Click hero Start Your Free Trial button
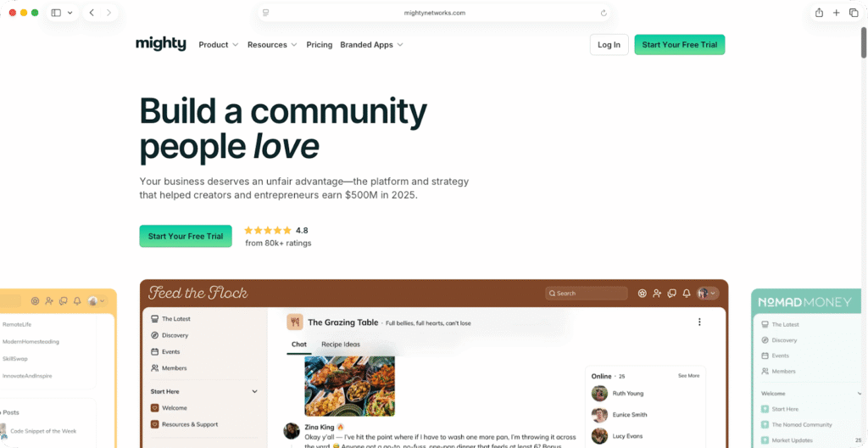The width and height of the screenshot is (868, 448). pyautogui.click(x=186, y=236)
